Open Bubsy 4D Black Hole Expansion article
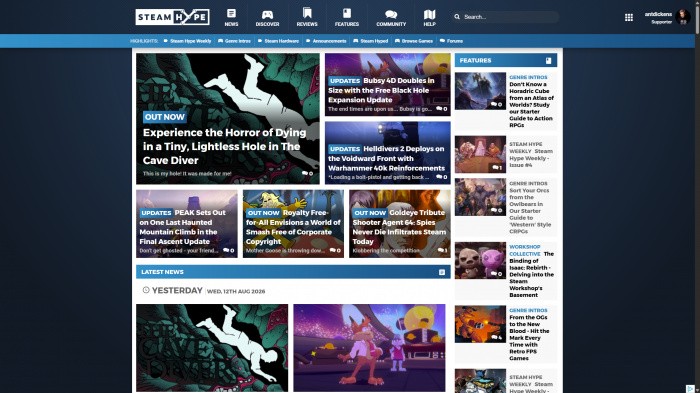This screenshot has width=700, height=393. click(381, 90)
